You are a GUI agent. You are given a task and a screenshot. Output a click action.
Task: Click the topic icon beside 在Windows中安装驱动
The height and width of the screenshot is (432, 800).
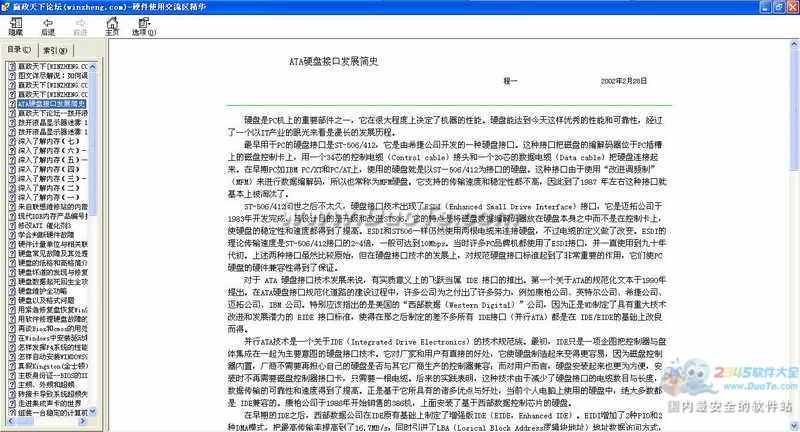[x=13, y=337]
